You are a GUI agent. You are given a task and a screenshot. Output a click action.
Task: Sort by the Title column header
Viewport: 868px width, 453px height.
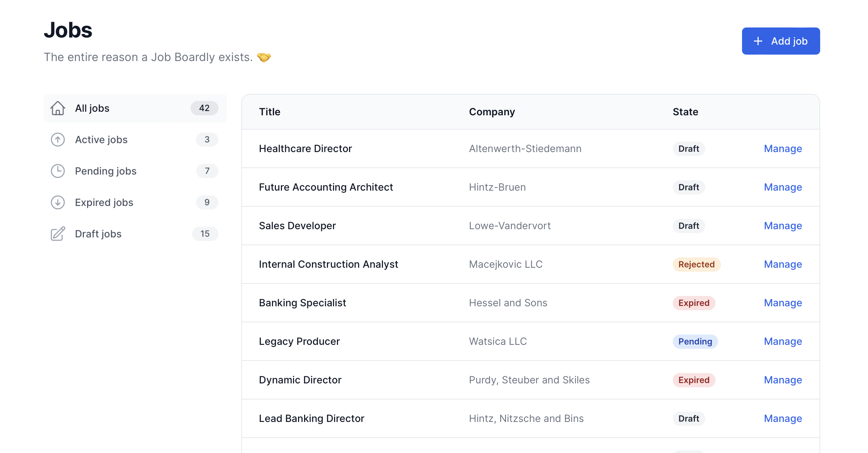[269, 112]
